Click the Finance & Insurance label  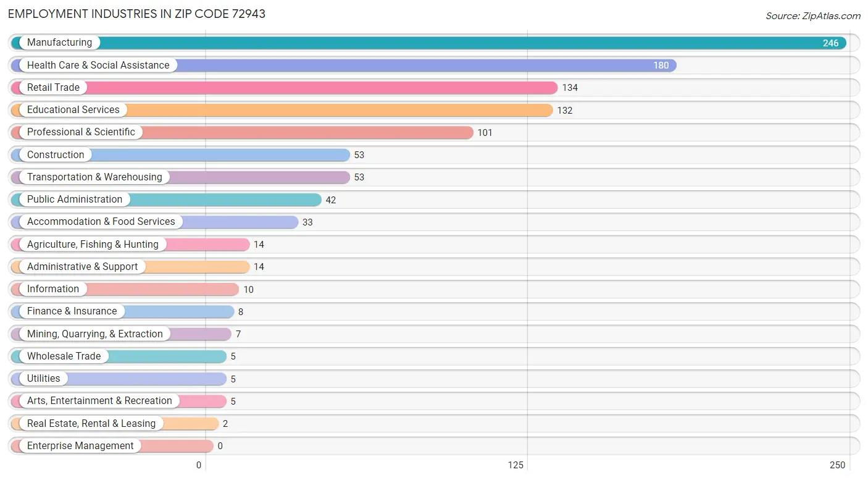point(72,311)
